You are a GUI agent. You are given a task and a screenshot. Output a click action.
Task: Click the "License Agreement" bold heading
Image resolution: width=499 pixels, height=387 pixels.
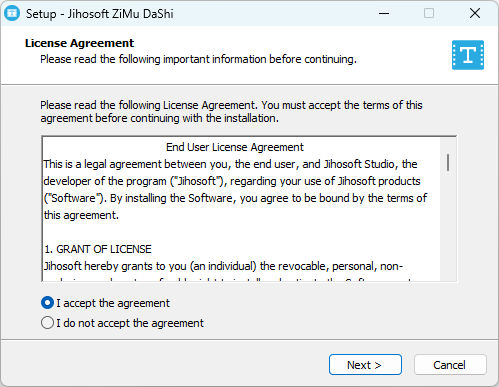tap(79, 43)
